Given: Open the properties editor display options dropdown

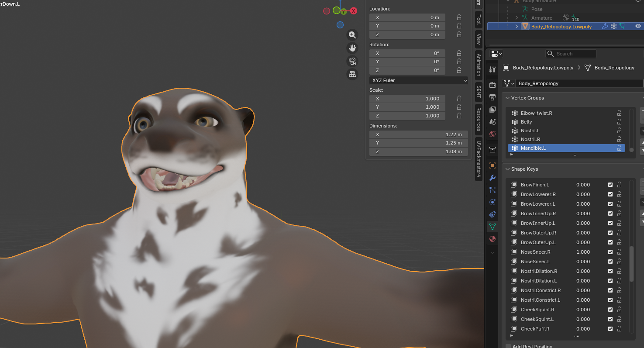Looking at the screenshot, I should (496, 54).
